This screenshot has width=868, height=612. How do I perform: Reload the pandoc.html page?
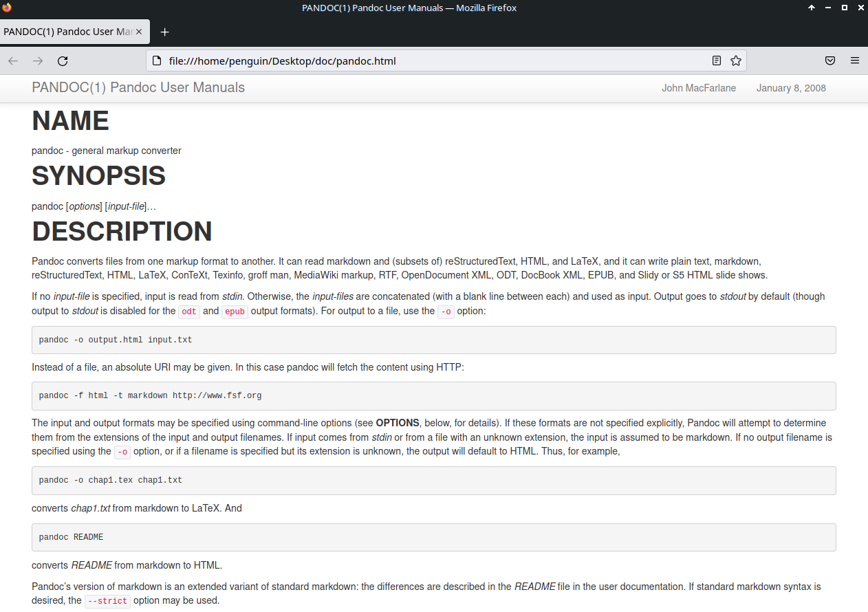point(62,61)
